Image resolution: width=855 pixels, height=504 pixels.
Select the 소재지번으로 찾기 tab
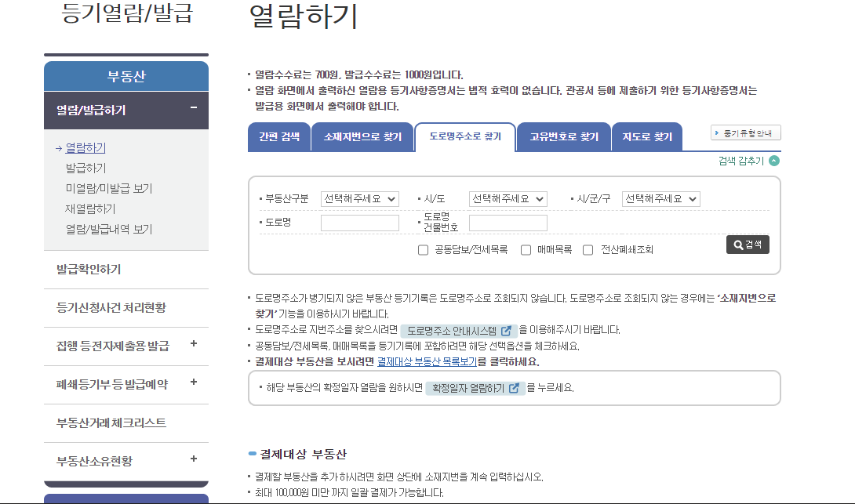coord(362,136)
